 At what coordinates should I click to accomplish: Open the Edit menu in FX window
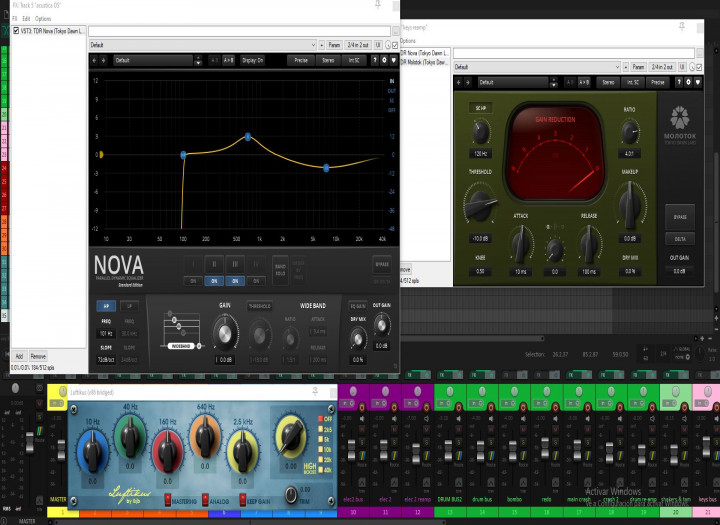[25, 19]
